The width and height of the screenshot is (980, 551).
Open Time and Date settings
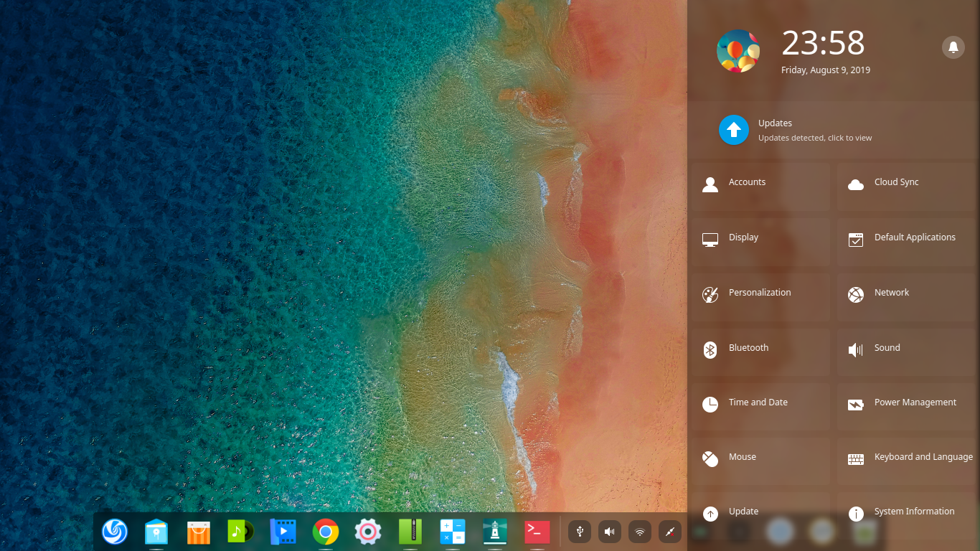point(760,405)
